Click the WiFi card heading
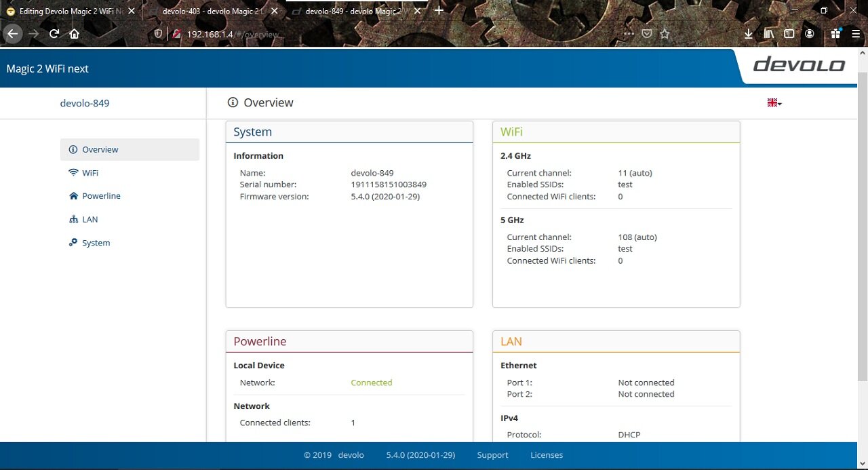The image size is (868, 470). [x=511, y=132]
